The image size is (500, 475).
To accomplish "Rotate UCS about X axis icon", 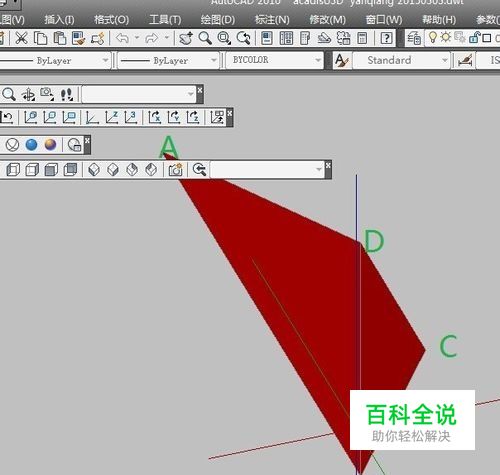I will tap(155, 117).
